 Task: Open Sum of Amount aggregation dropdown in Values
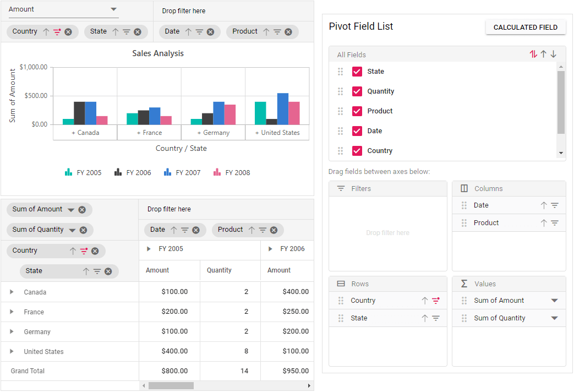pyautogui.click(x=554, y=301)
